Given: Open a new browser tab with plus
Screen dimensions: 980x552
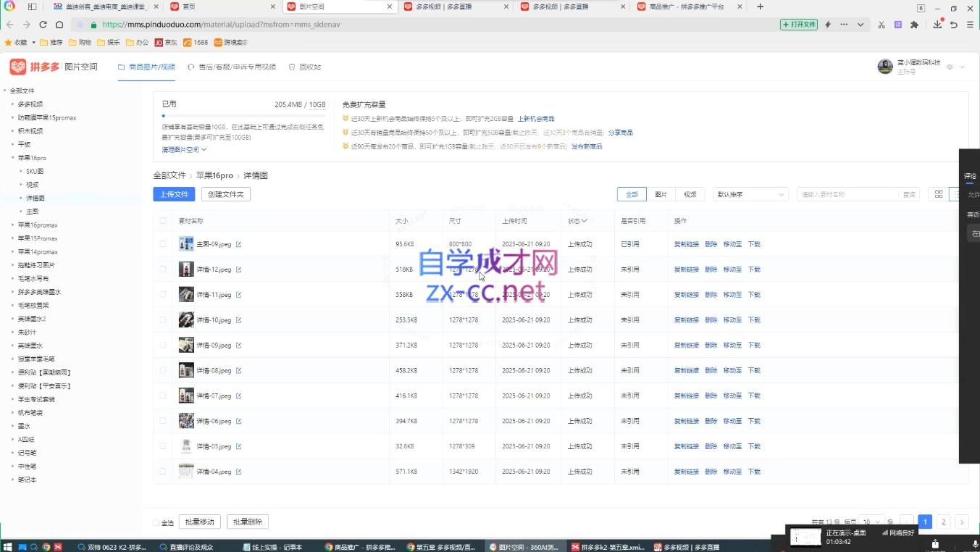Looking at the screenshot, I should click(x=760, y=7).
